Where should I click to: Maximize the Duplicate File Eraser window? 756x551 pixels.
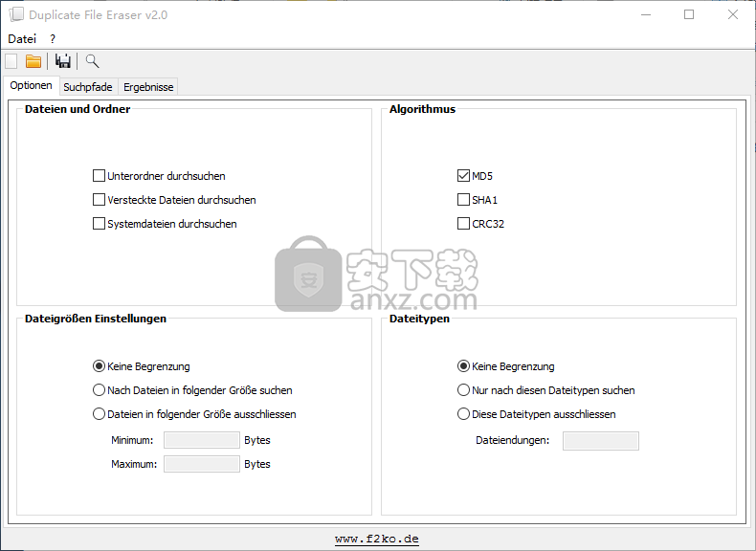[x=689, y=14]
